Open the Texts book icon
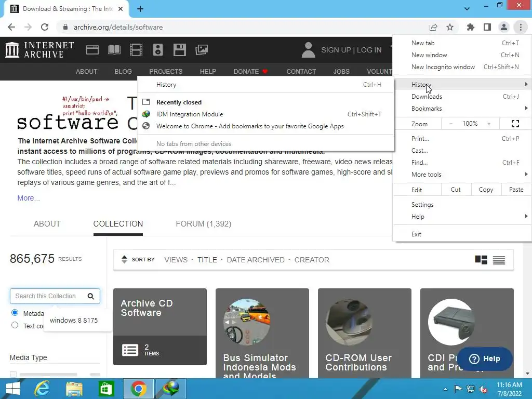The height and width of the screenshot is (399, 532). point(114,50)
